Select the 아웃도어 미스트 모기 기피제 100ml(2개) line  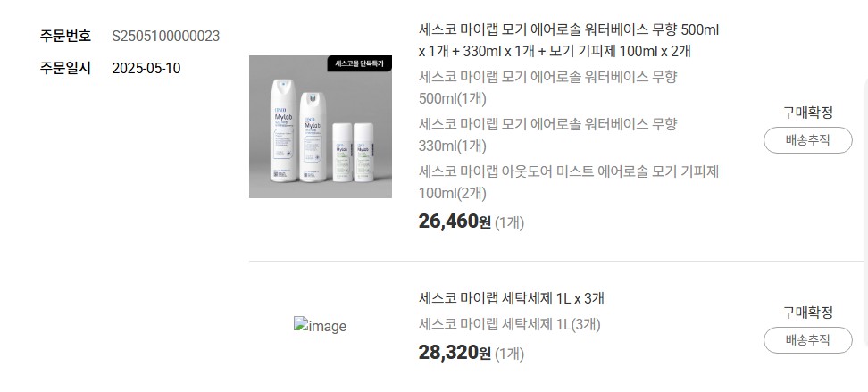[569, 182]
